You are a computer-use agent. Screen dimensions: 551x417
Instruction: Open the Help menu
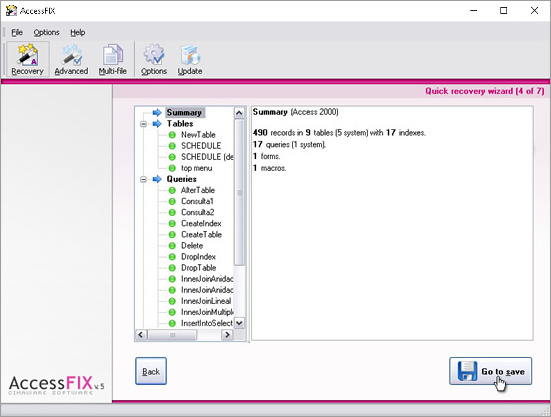(78, 33)
